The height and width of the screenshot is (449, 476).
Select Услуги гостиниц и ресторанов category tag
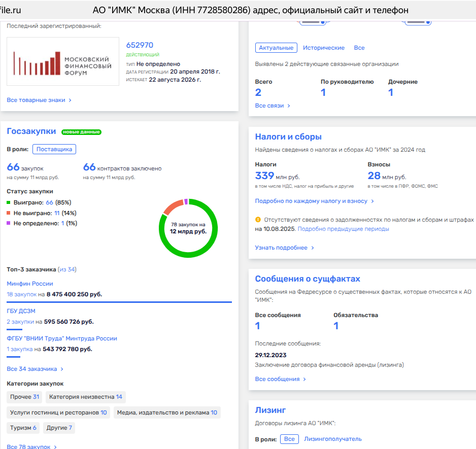click(58, 412)
